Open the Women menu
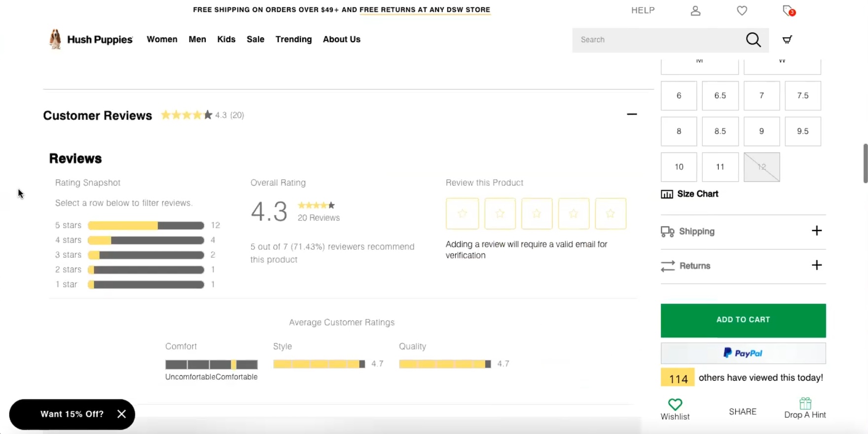The image size is (868, 434). [x=162, y=39]
